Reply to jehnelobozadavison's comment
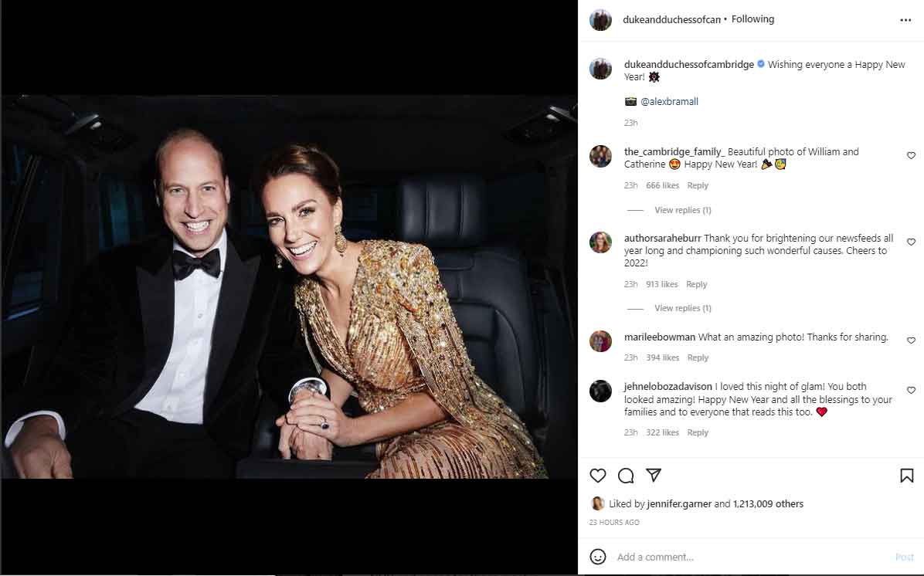Image resolution: width=924 pixels, height=576 pixels. click(x=698, y=432)
